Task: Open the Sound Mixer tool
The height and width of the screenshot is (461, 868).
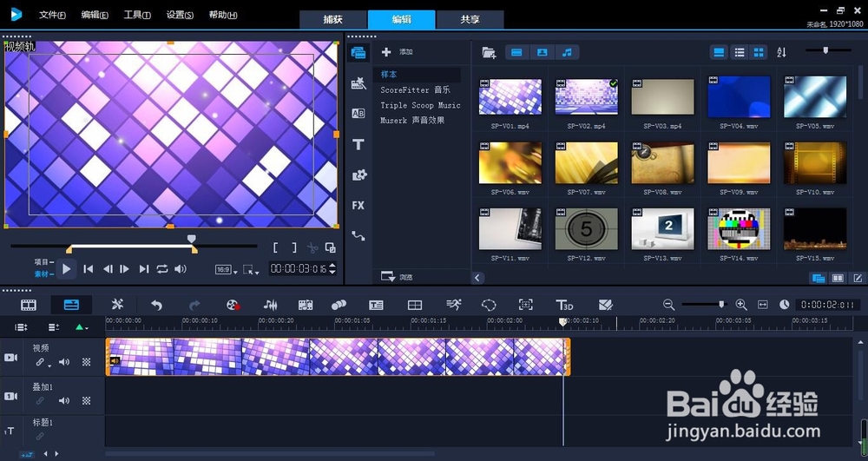Action: 270,305
